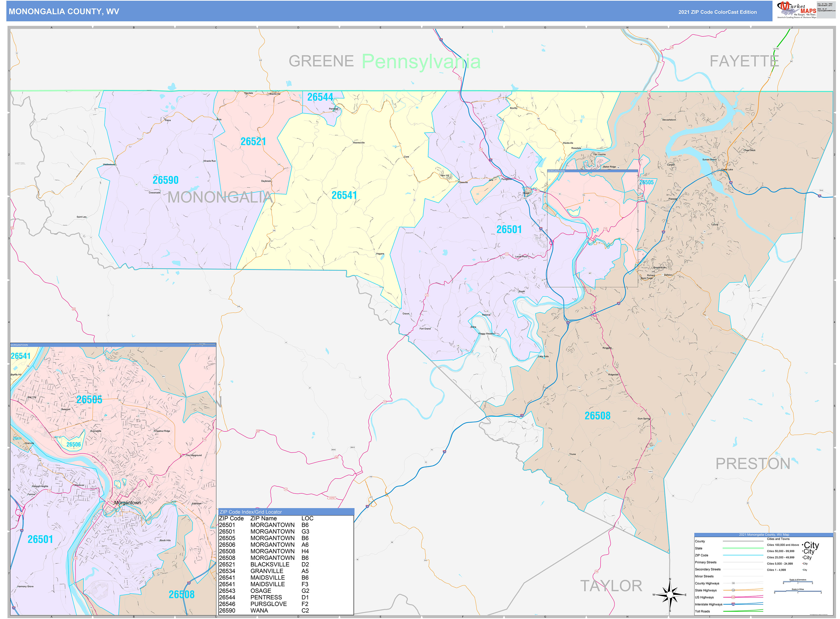The height and width of the screenshot is (619, 840).
Task: Click the 'GREENE' county label
Action: click(321, 61)
